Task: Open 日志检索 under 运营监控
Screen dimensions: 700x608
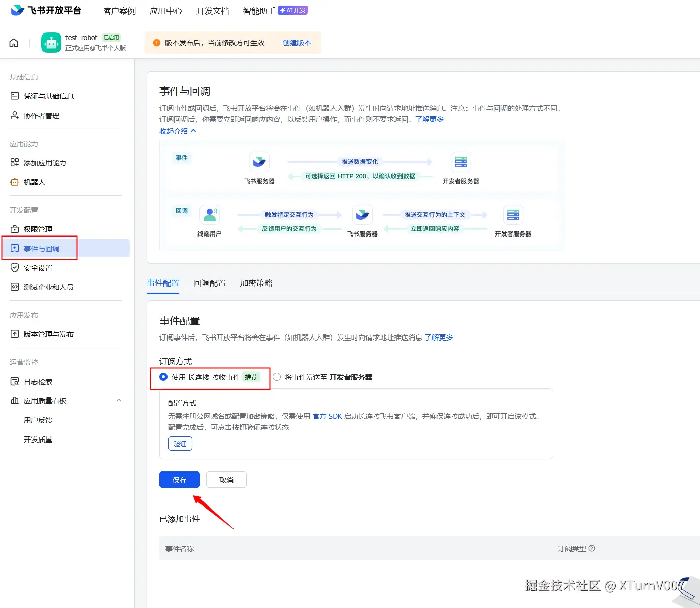Action: click(x=38, y=381)
